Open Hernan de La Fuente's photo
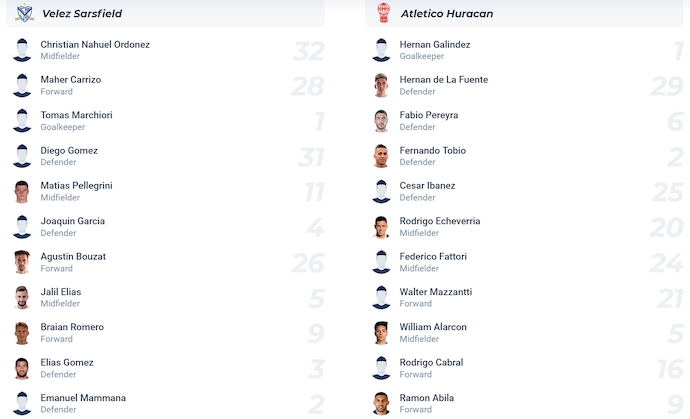690x419 pixels. (x=381, y=85)
